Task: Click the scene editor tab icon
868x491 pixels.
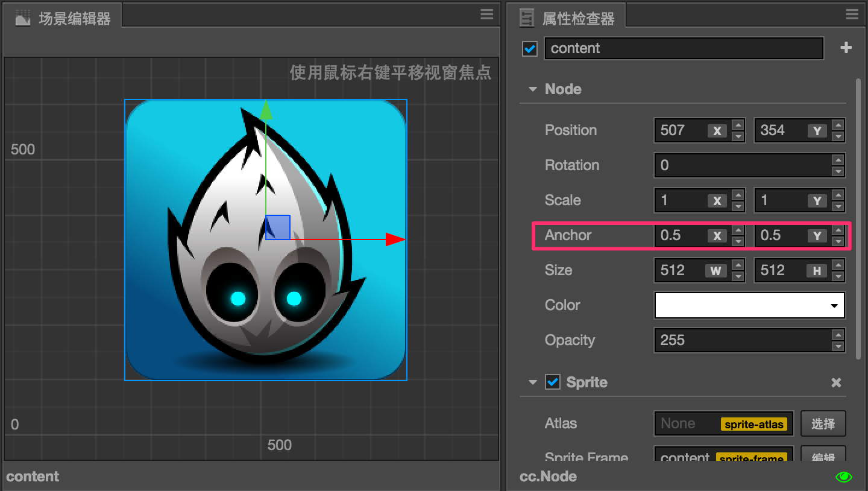Action: [23, 18]
